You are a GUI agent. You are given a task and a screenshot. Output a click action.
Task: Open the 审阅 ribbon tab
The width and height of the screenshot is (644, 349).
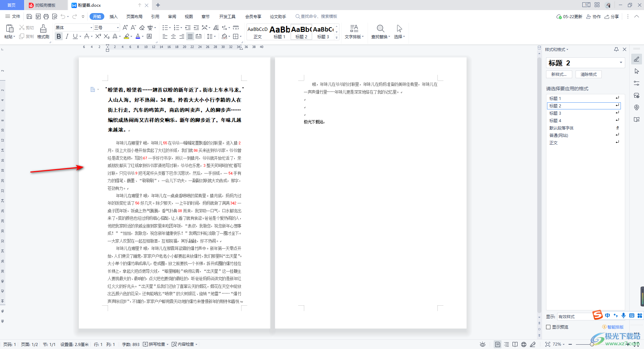172,16
